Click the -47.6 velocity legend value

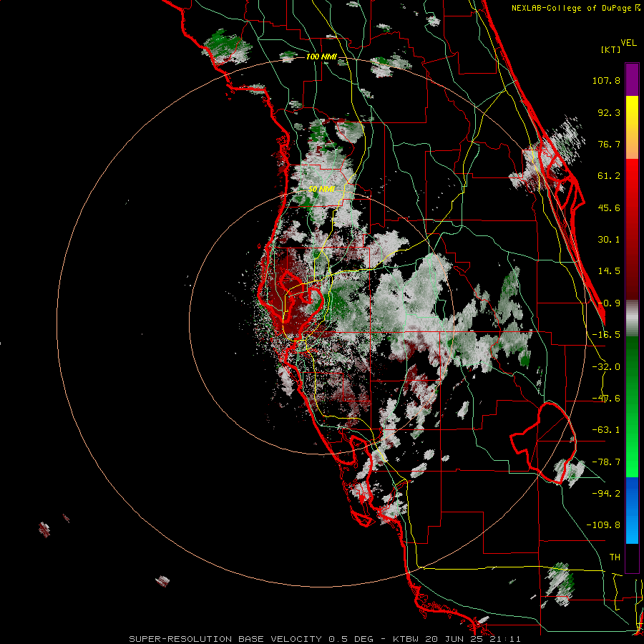(606, 399)
